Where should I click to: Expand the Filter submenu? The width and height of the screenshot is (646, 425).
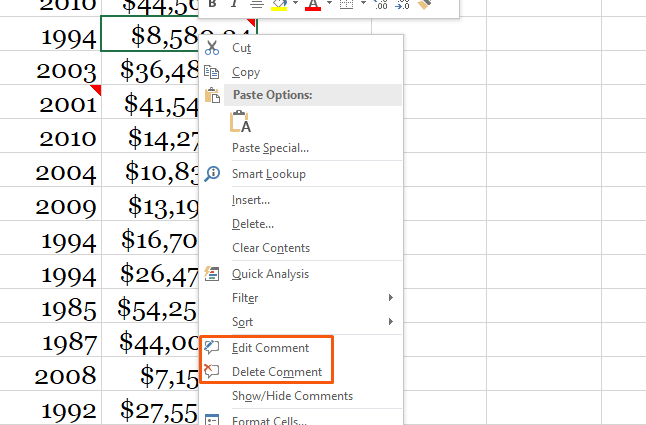coord(390,298)
